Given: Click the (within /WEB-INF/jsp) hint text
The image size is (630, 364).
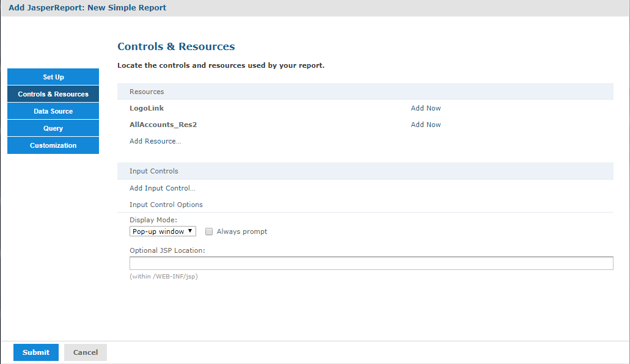Looking at the screenshot, I should pos(164,277).
